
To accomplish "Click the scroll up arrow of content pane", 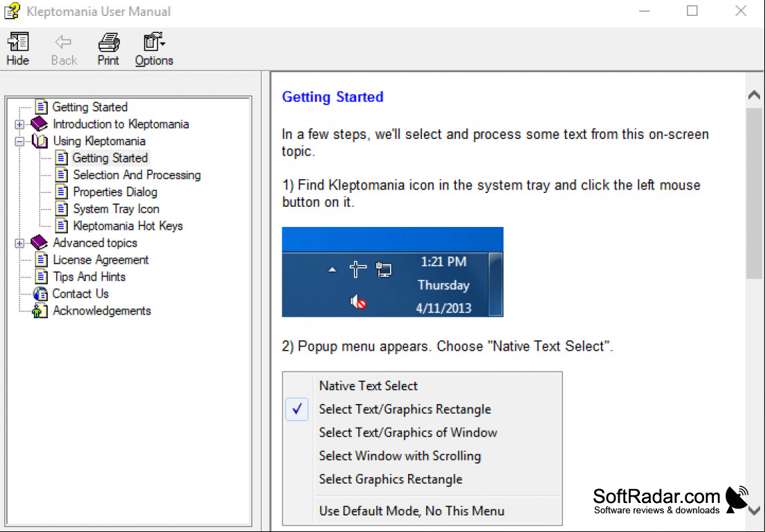I will [x=754, y=95].
